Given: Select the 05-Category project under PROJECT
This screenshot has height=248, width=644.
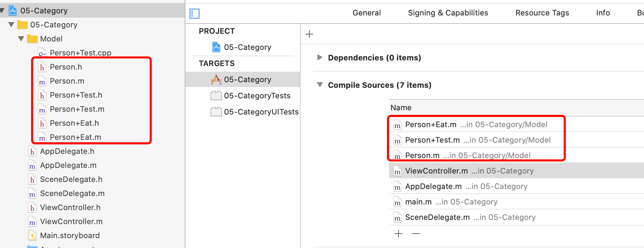Looking at the screenshot, I should (x=247, y=47).
